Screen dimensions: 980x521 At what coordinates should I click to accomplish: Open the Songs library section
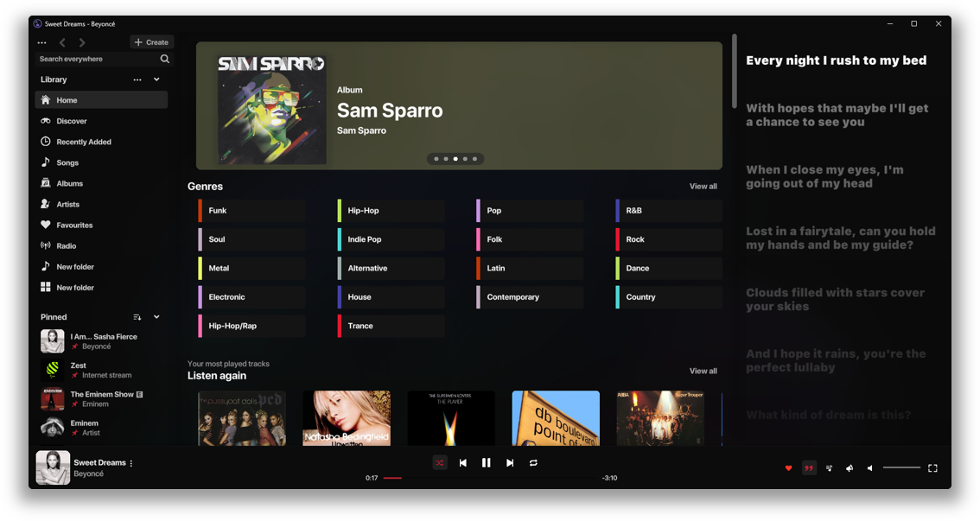click(x=101, y=162)
